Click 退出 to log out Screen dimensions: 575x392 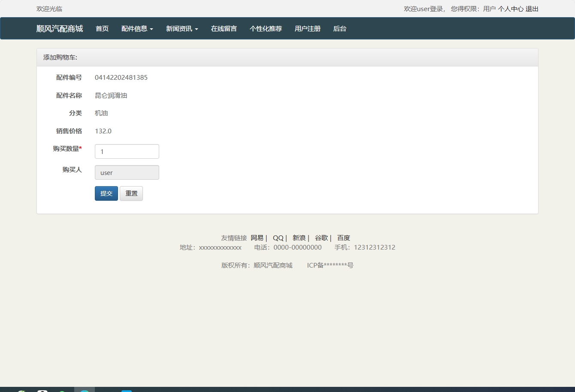pyautogui.click(x=532, y=9)
